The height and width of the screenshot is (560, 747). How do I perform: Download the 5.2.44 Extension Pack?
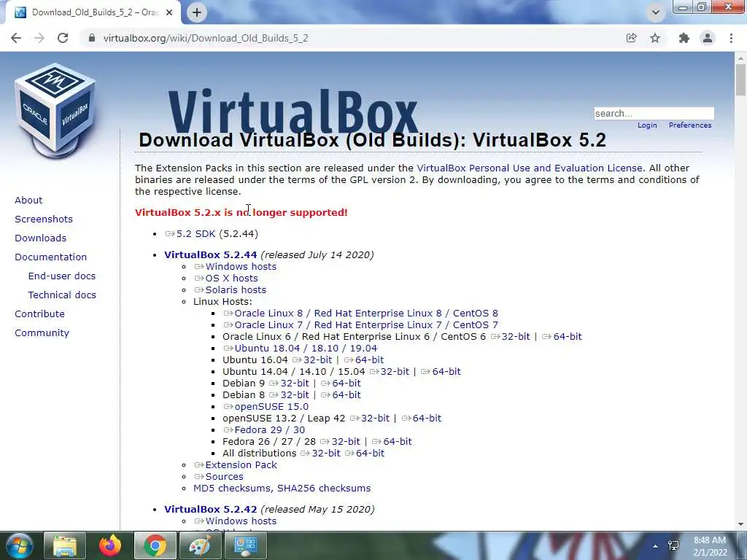[236, 464]
